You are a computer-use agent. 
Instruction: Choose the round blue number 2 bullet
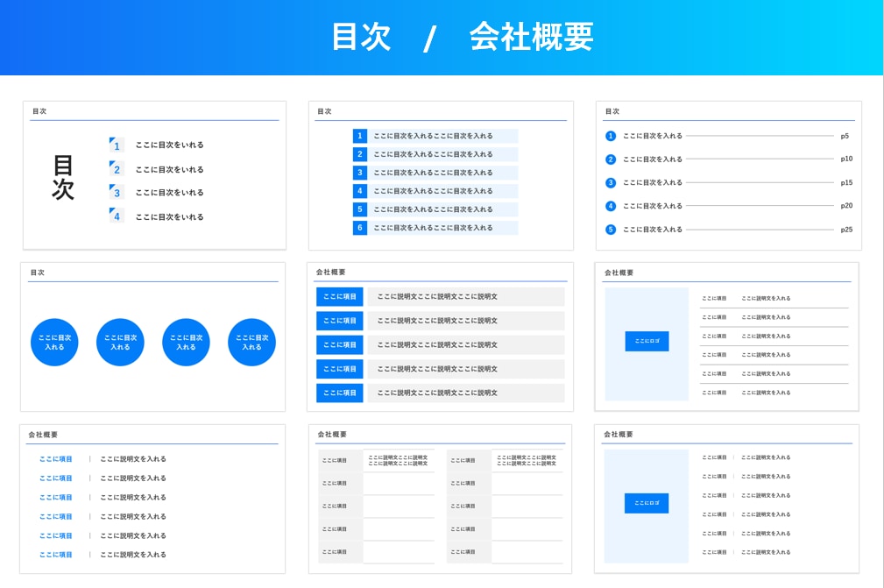(x=611, y=159)
